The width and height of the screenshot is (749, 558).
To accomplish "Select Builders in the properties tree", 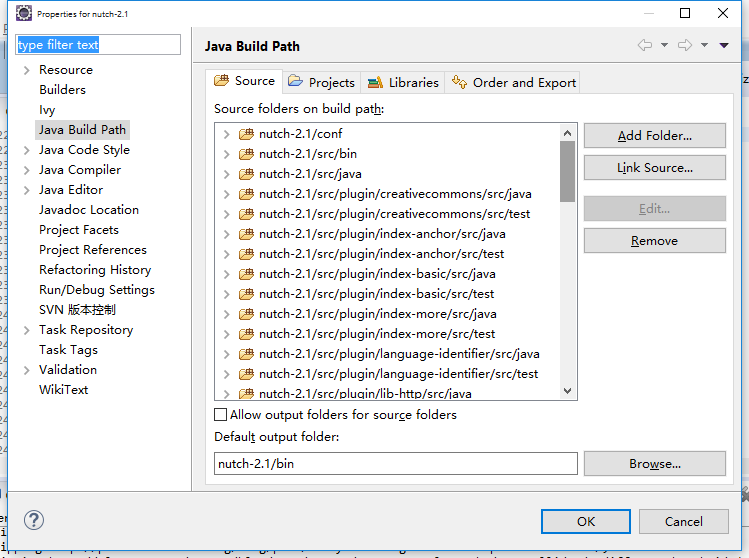I will tap(63, 90).
